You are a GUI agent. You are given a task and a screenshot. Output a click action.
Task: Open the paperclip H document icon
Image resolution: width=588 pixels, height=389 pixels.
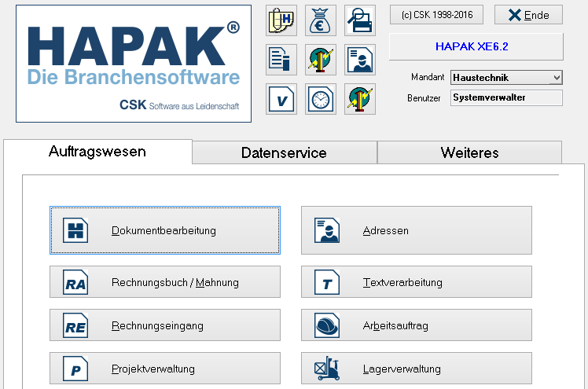281,20
